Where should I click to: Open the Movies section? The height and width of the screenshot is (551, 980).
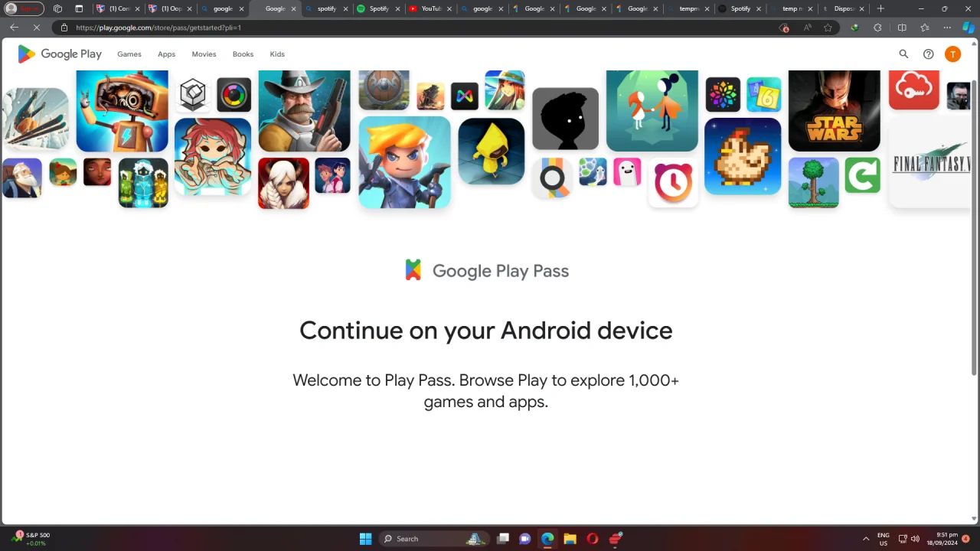click(x=204, y=54)
